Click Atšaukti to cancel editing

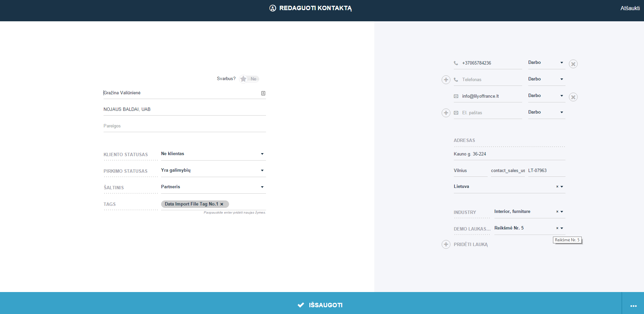[630, 8]
